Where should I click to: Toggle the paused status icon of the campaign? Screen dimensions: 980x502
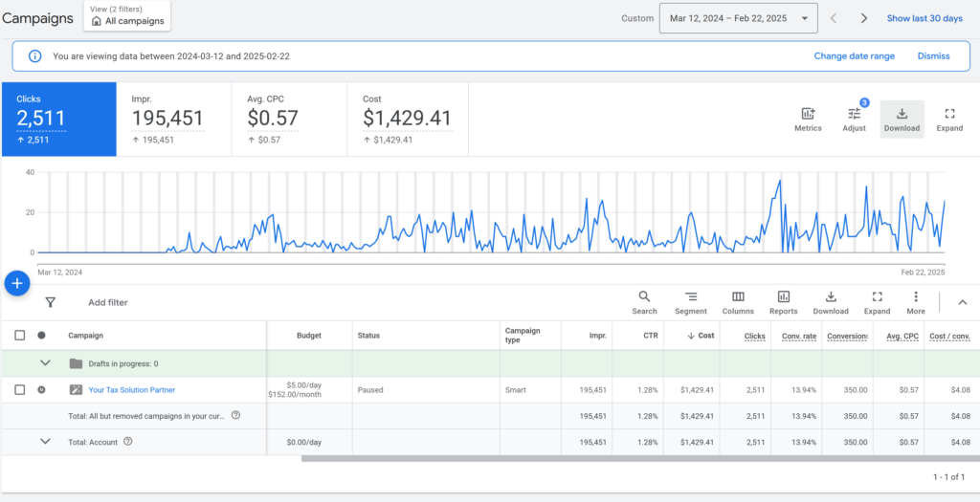point(41,390)
